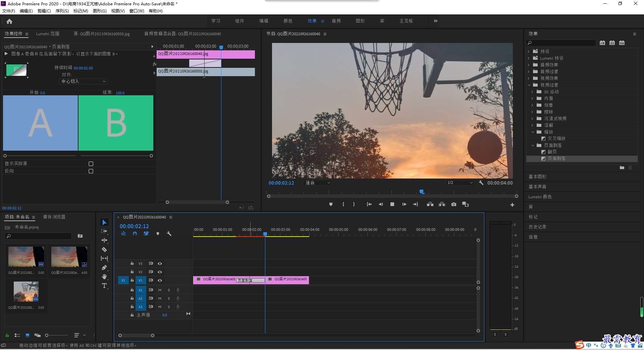The image size is (644, 350).
Task: Expand the 3D 运动 folder
Action: coord(532,92)
